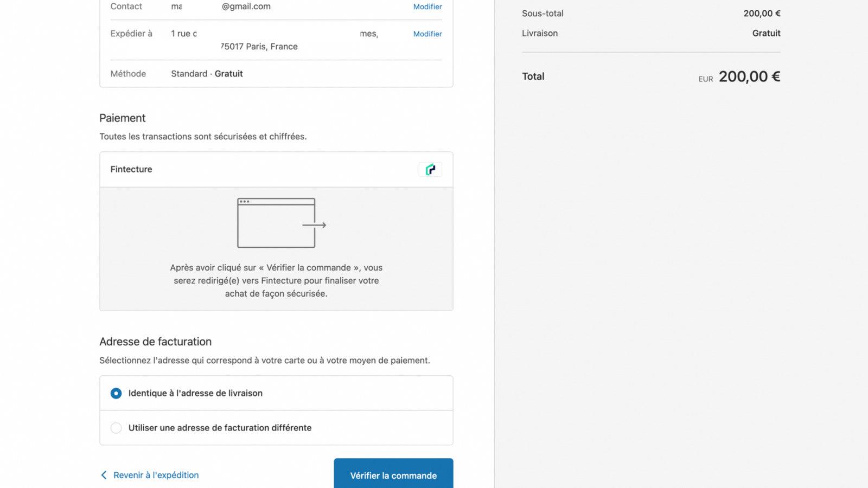868x488 pixels.
Task: Click "Modifier" next to Contact
Action: [427, 7]
